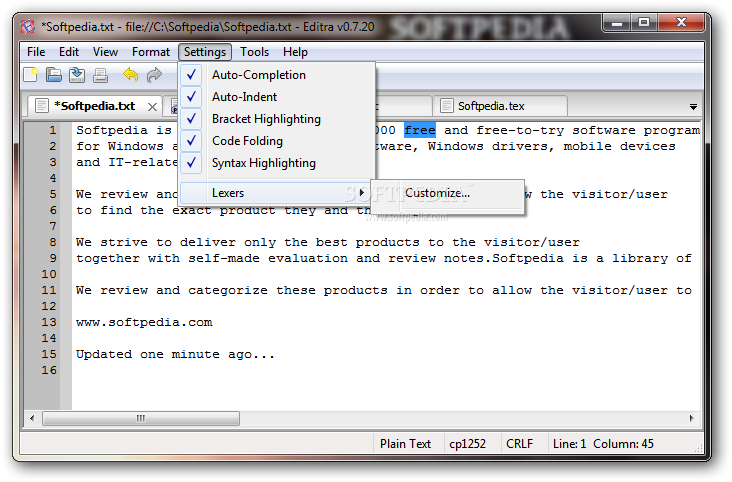Open the Edit menu
Viewport: 732px width, 482px height.
(x=69, y=52)
